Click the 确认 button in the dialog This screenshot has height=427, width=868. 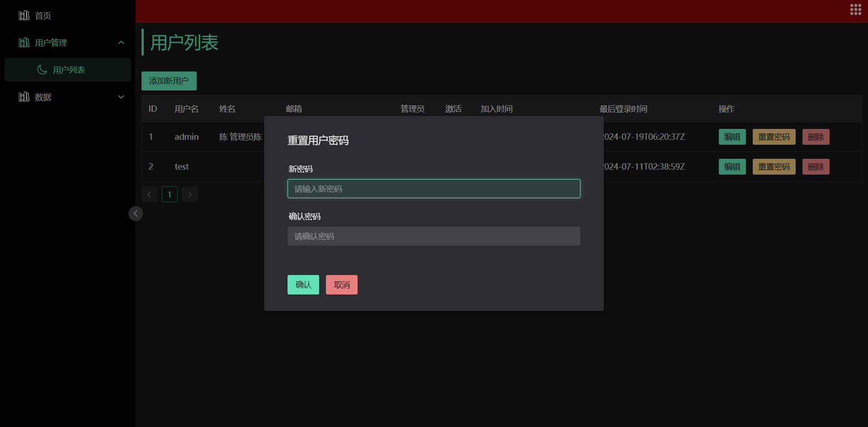tap(303, 285)
